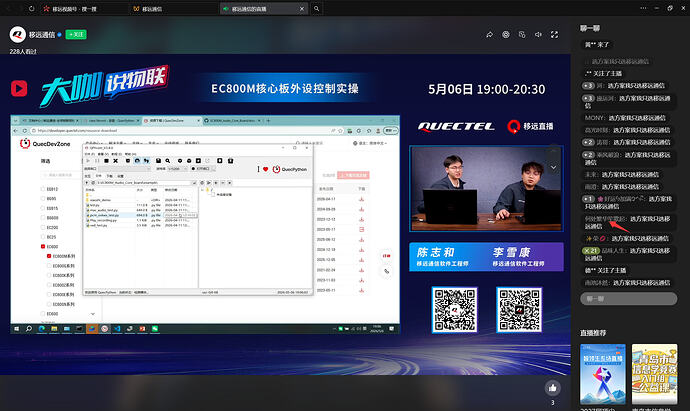Click the left QR code on the stream
This screenshot has width=690, height=411.
pyautogui.click(x=455, y=309)
